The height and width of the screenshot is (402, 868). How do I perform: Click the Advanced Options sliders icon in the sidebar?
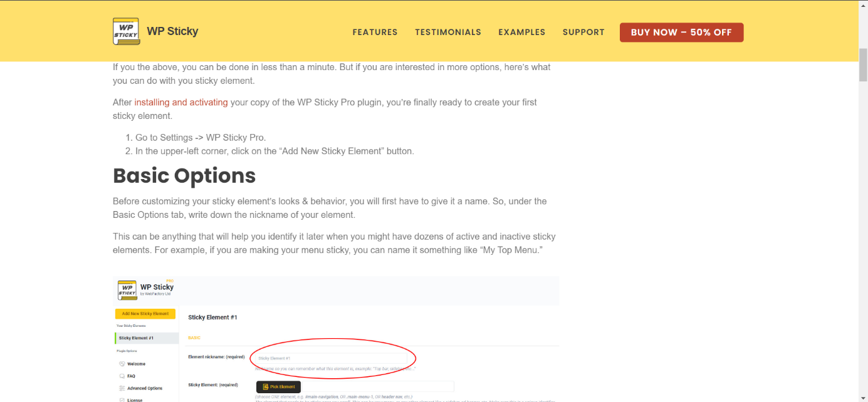tap(122, 388)
